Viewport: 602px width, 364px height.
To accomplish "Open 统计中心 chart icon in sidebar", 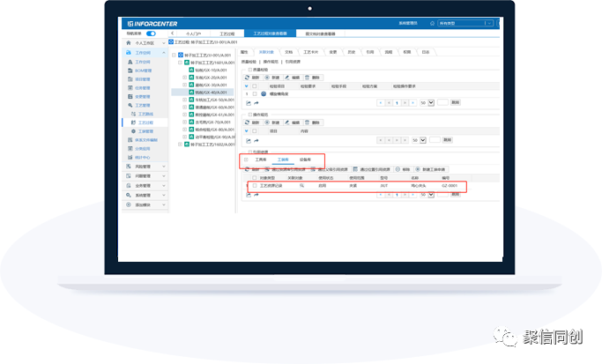I will coord(130,158).
